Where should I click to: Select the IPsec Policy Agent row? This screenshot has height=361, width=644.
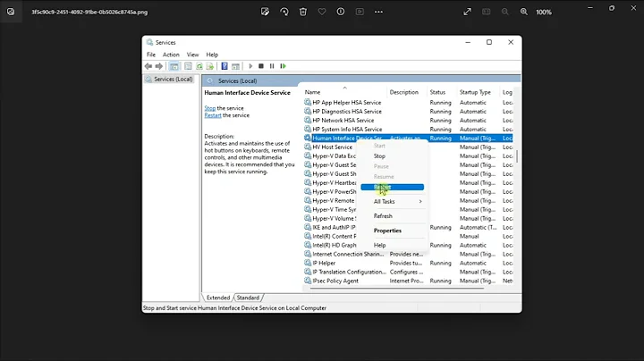[408, 281]
